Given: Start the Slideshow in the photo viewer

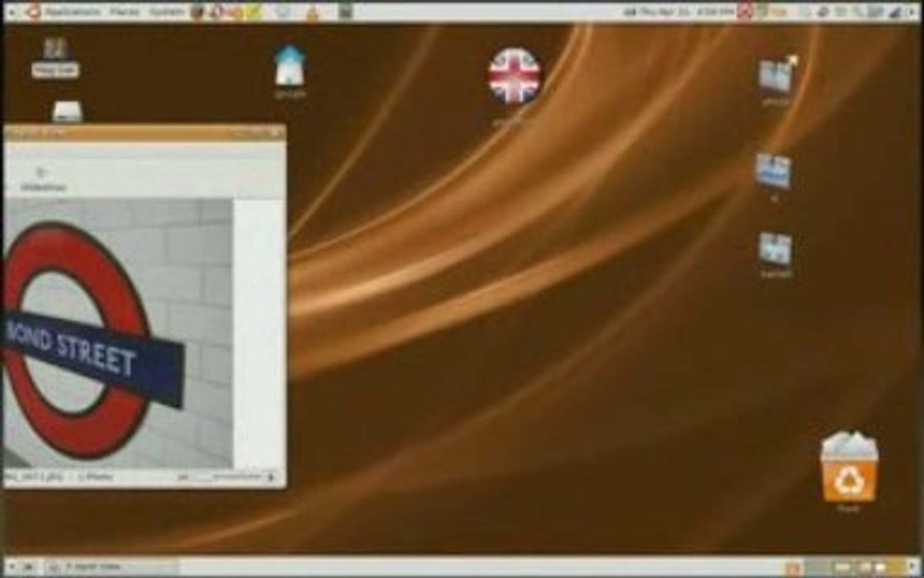Looking at the screenshot, I should 43,179.
